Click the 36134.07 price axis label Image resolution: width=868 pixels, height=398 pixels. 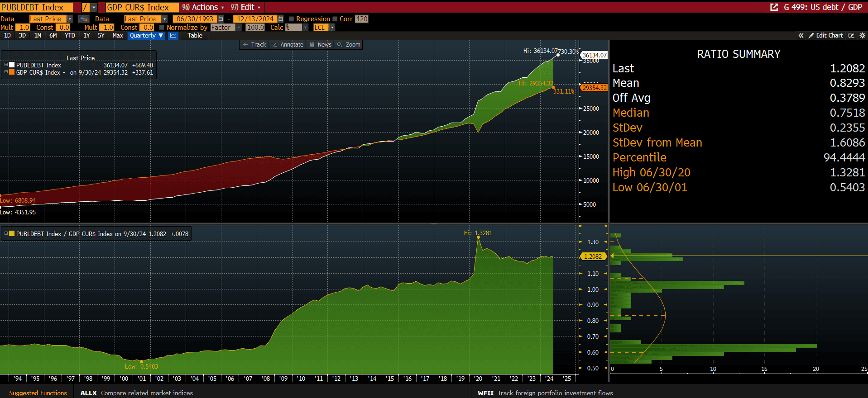pyautogui.click(x=594, y=55)
